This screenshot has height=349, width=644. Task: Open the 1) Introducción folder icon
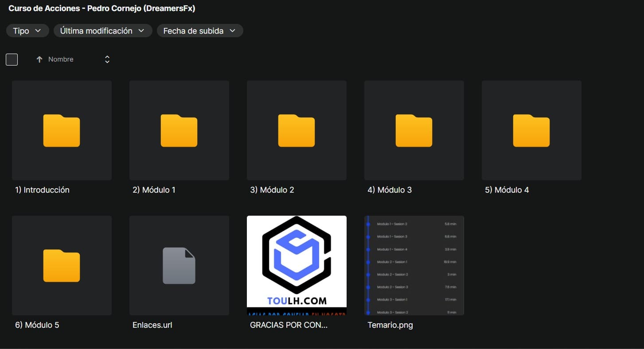[x=62, y=131]
